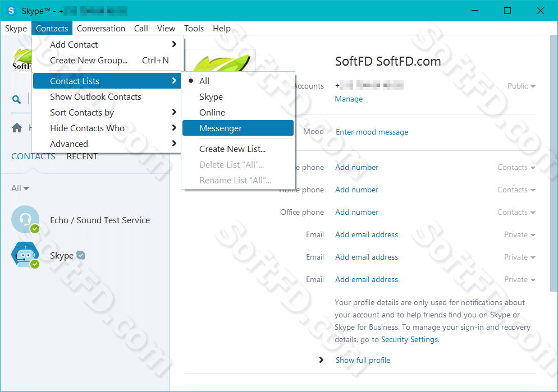Switch to the CONTACTS tab
This screenshot has height=392, width=558.
pyautogui.click(x=34, y=156)
